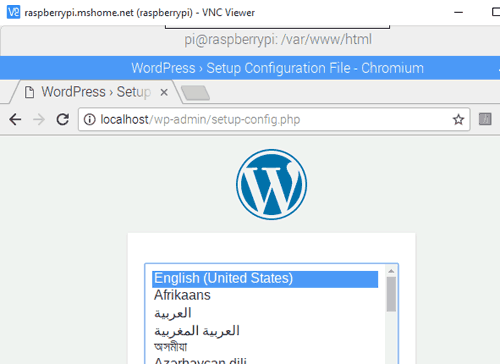Reload the WordPress setup page
The image size is (500, 364).
point(62,119)
